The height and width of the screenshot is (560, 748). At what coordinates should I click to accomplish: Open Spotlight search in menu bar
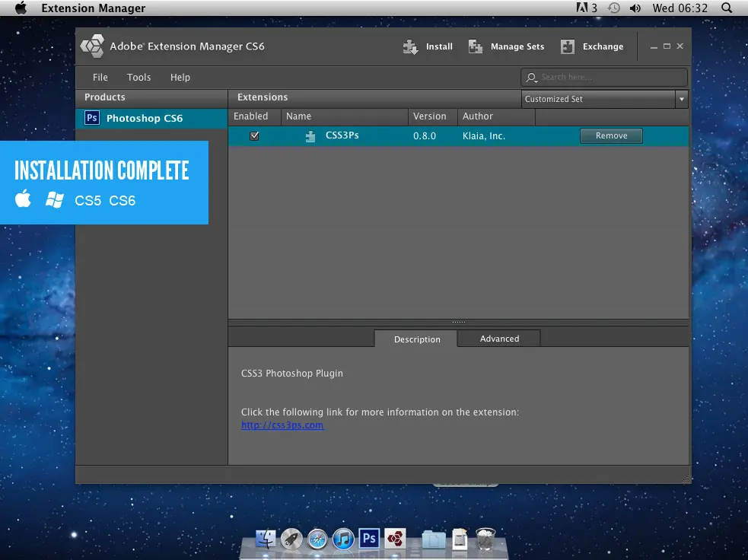coord(727,8)
